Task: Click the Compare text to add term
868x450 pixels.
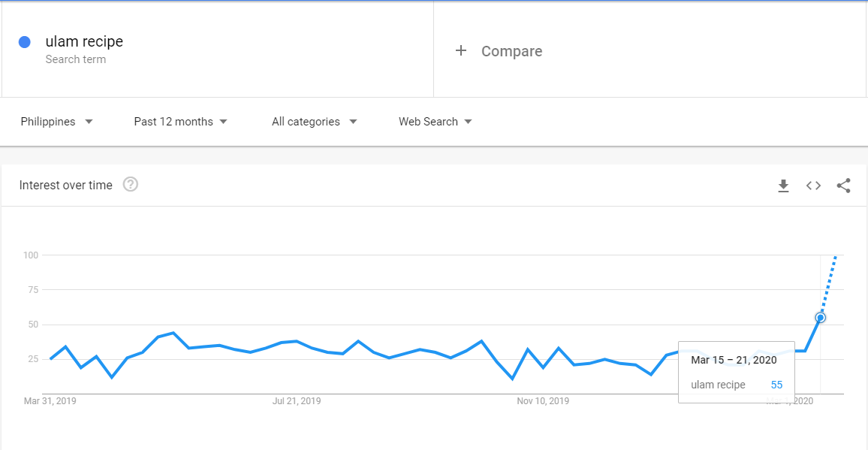Action: tap(511, 51)
